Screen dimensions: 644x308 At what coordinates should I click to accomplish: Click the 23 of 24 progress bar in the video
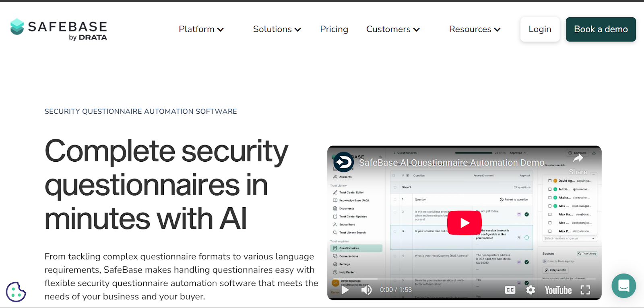click(x=473, y=153)
